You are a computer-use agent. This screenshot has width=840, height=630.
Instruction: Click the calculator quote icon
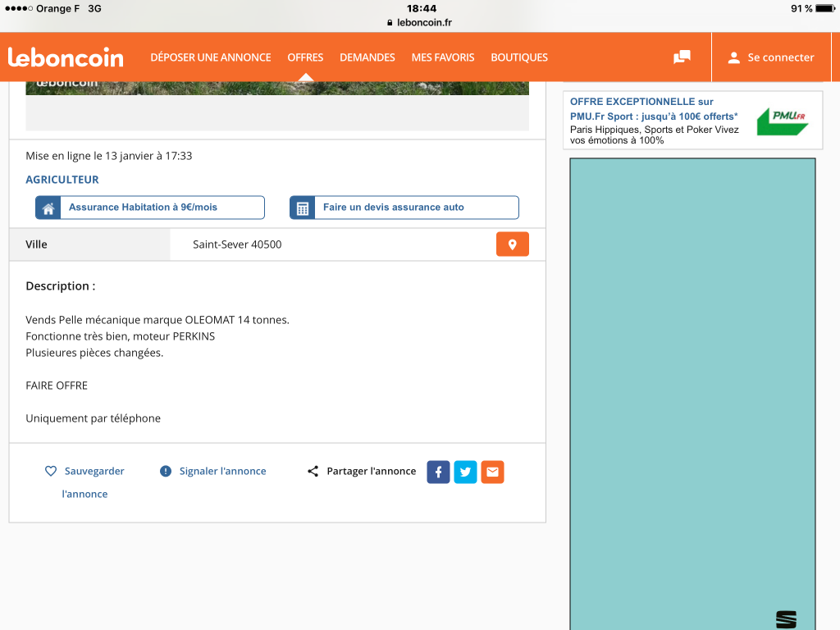point(302,208)
